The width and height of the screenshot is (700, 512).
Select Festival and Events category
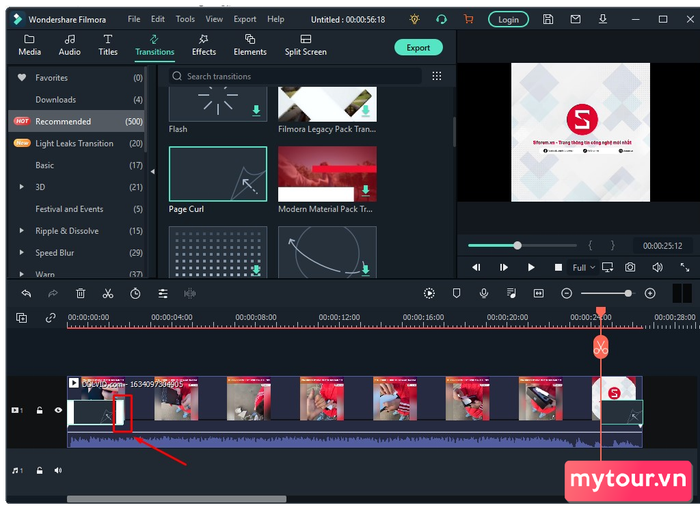coord(77,209)
